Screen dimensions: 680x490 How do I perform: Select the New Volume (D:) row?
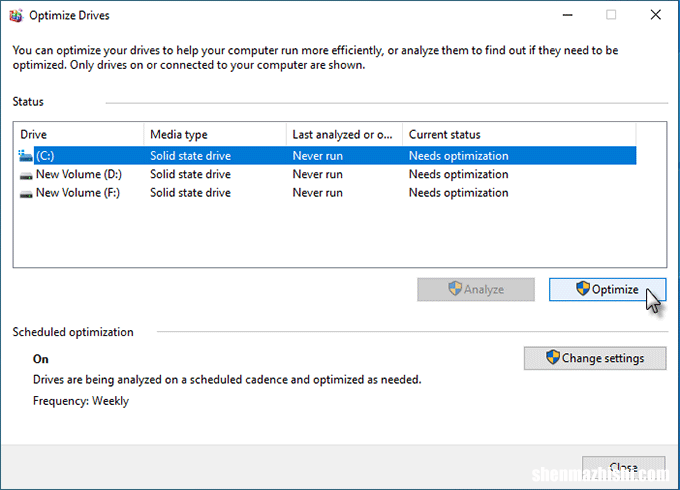[327, 174]
